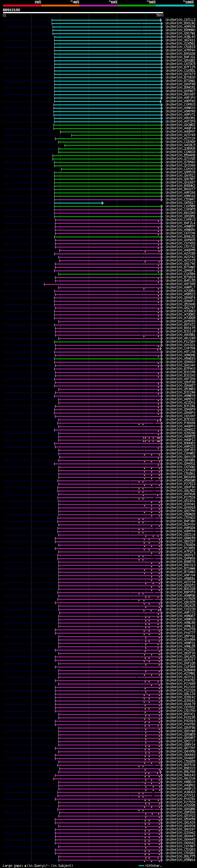Click the green ~80% identity legend segment
The image size is (197, 868).
click(136, 6)
